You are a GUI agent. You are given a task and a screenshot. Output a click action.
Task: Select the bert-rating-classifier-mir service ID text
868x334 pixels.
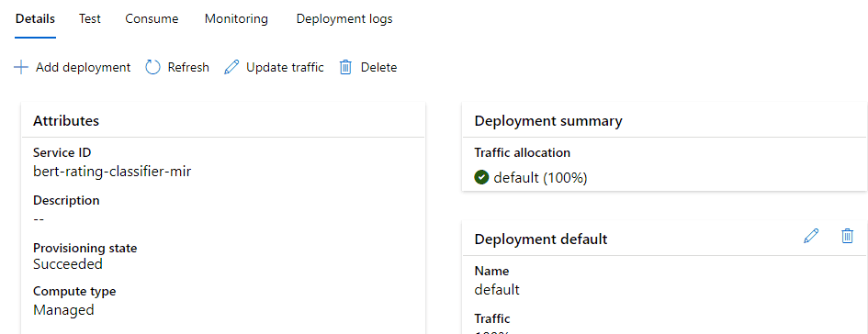(112, 171)
